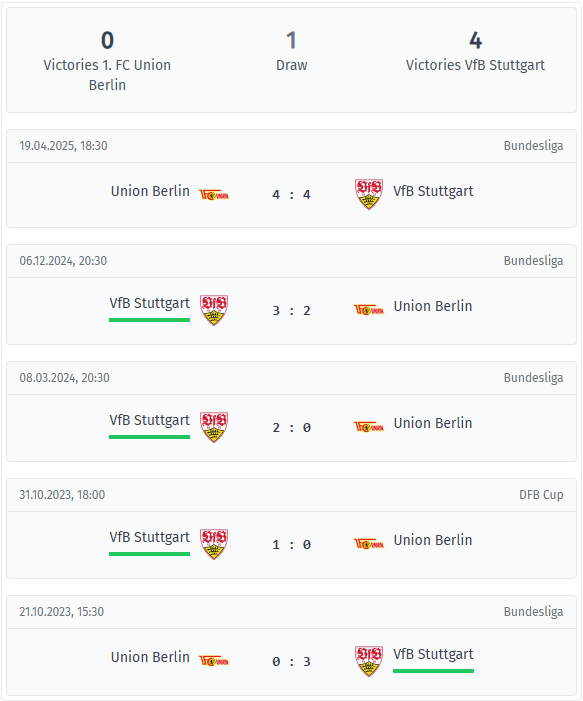The image size is (583, 701).
Task: Click the DFB Cup competition label
Action: point(541,495)
